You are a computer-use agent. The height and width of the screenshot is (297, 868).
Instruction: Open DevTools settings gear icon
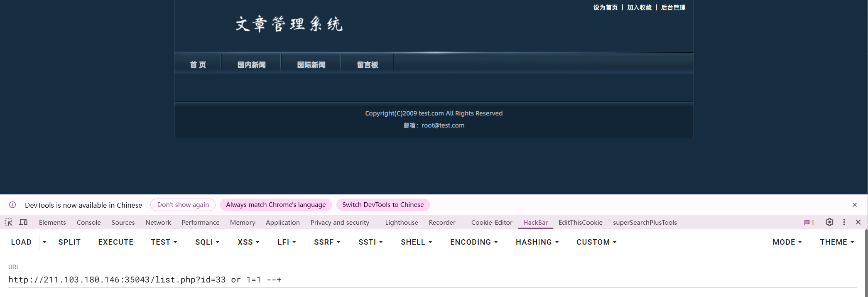(x=829, y=222)
